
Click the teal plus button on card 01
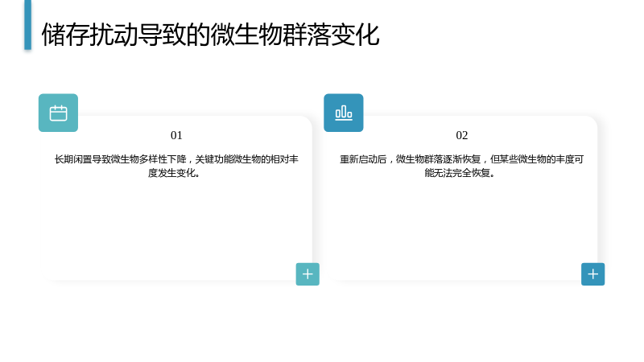[308, 274]
